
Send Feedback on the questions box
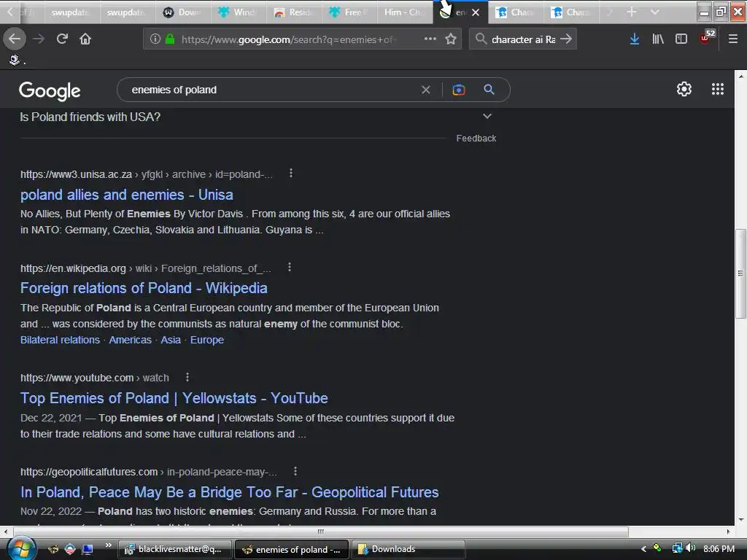click(476, 138)
